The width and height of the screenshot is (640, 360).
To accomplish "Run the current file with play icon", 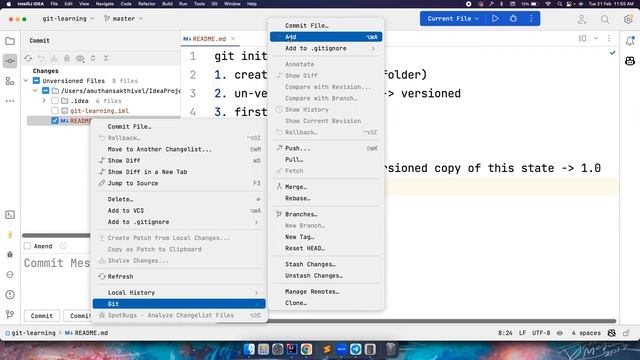I will tap(495, 19).
